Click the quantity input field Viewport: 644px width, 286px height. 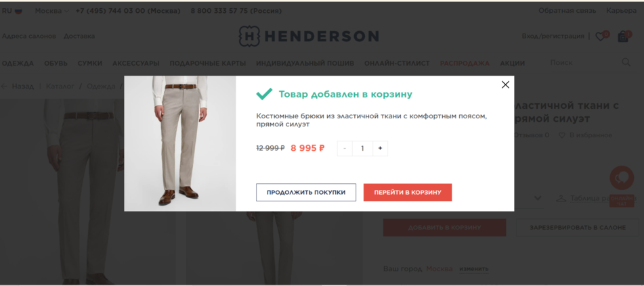pyautogui.click(x=362, y=149)
